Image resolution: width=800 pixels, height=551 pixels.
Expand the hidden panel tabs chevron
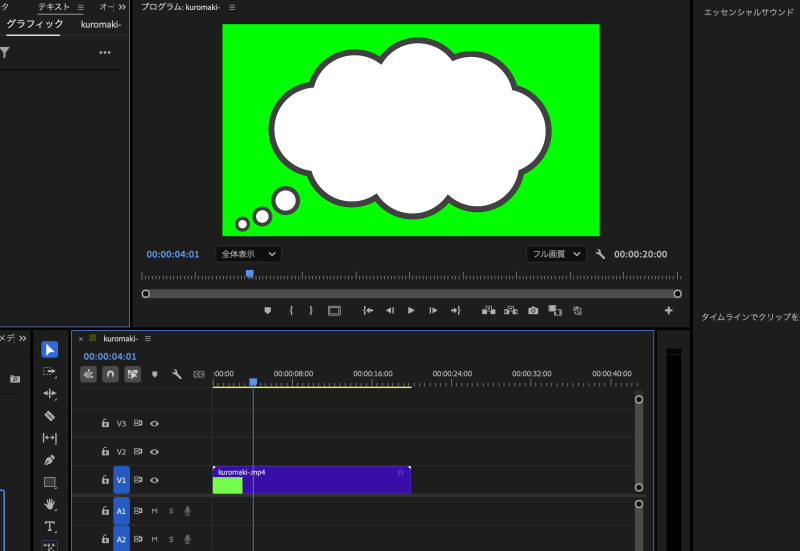pyautogui.click(x=122, y=7)
